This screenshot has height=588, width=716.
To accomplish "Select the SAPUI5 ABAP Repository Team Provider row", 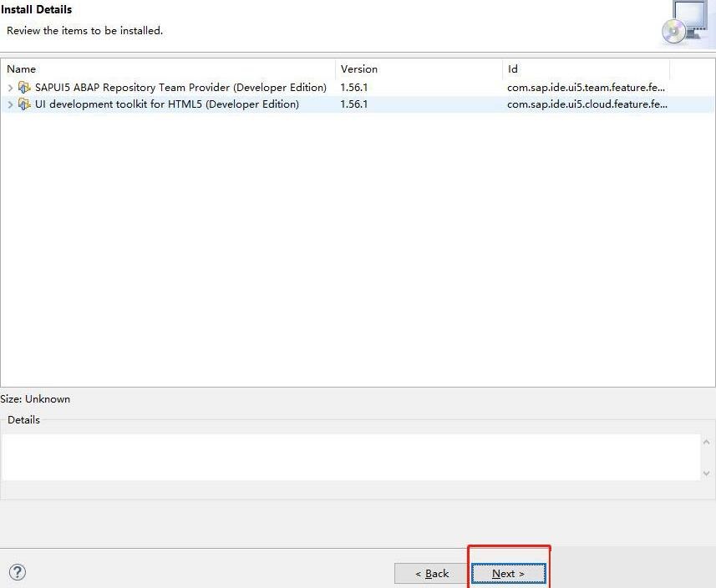I will pos(180,88).
